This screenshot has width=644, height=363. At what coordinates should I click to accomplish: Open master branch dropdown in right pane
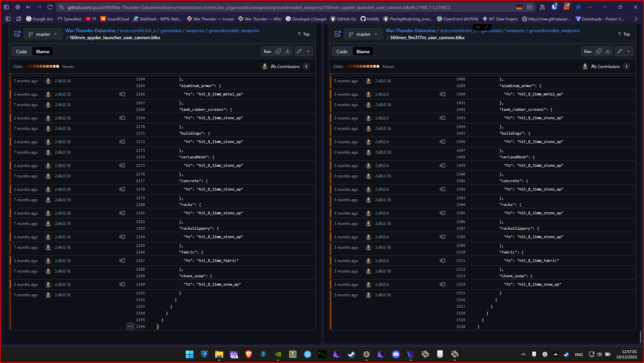coord(363,34)
